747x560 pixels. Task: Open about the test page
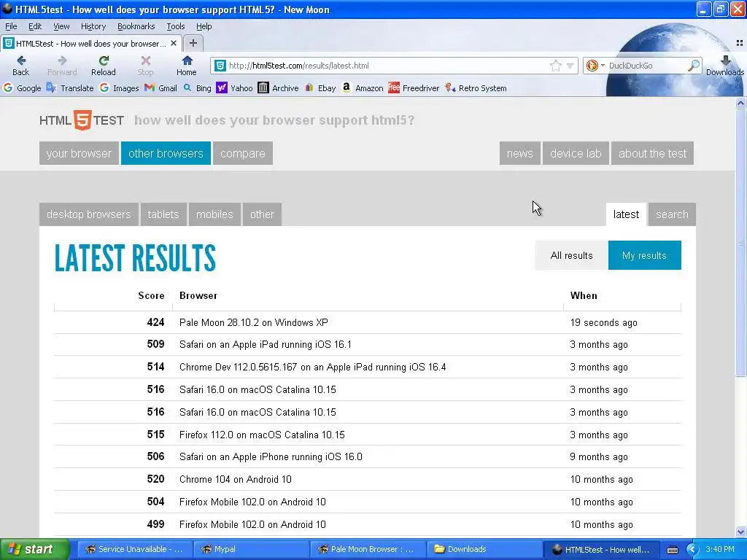652,153
